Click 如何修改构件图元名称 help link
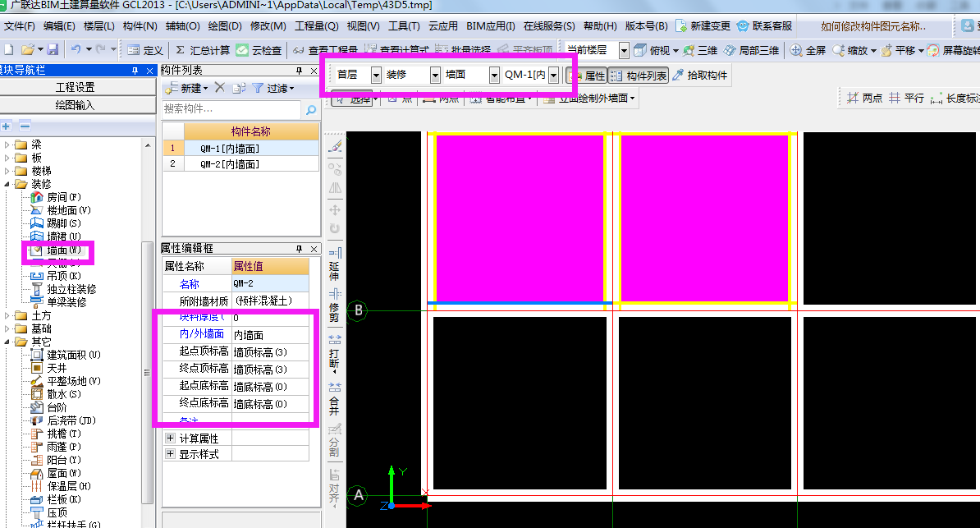The image size is (980, 528). pos(873,26)
